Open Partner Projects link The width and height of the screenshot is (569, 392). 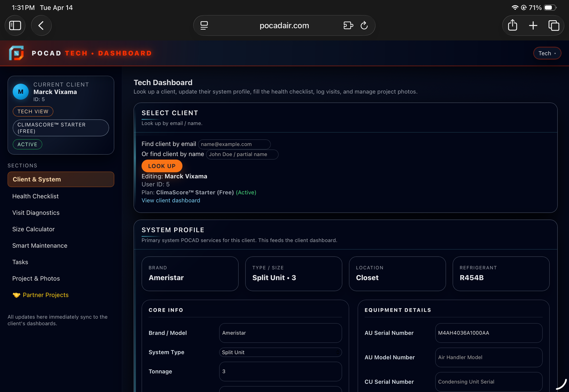pyautogui.click(x=41, y=295)
